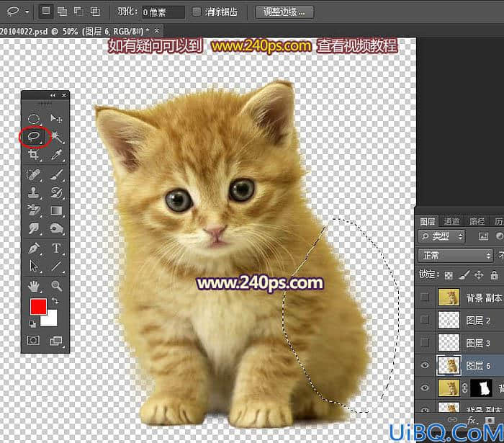Show the 图层 3 layer
Screen dimensions: 504x443
pos(425,342)
